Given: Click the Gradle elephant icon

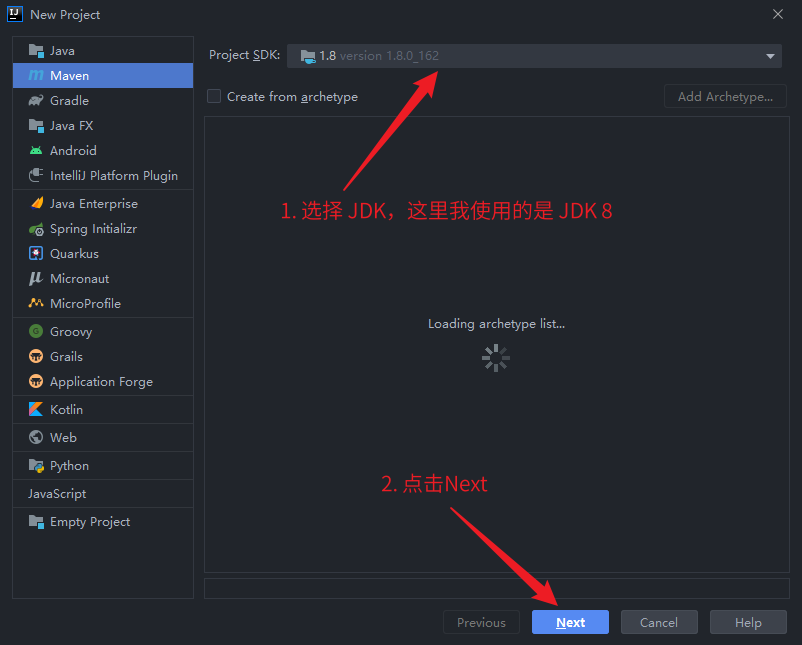Looking at the screenshot, I should [x=36, y=101].
